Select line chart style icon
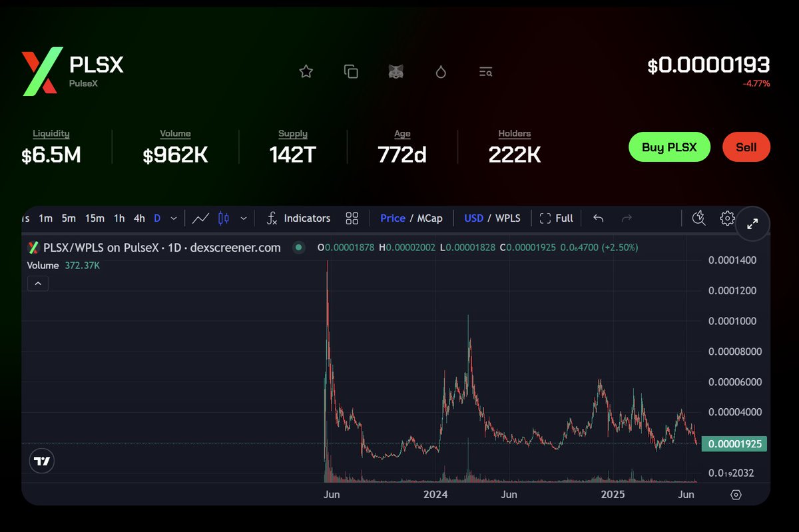 (x=200, y=218)
